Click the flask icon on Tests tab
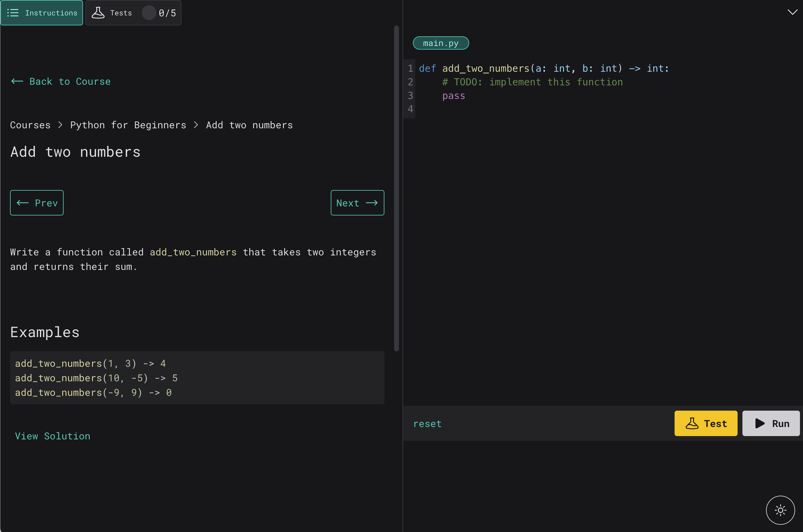 coord(98,13)
